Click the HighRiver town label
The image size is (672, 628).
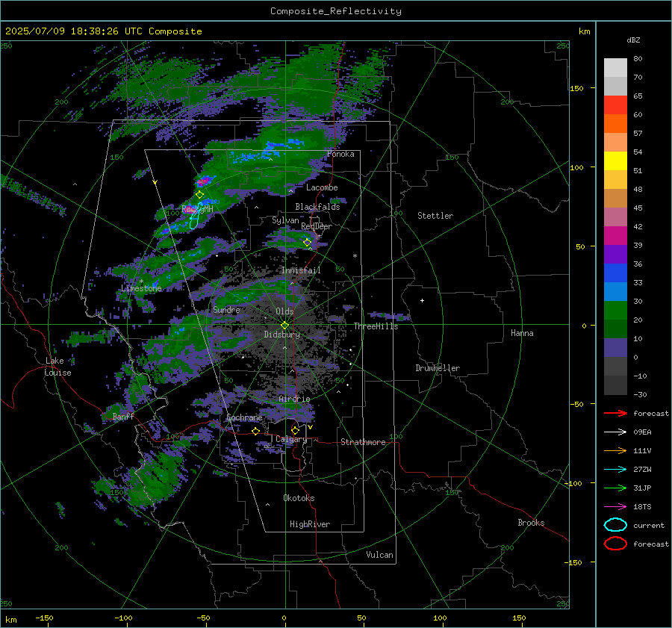[310, 524]
